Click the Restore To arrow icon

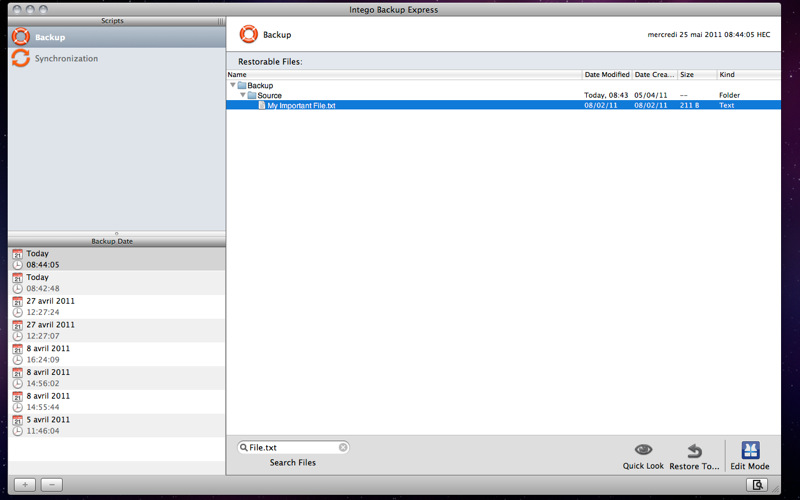[694, 451]
